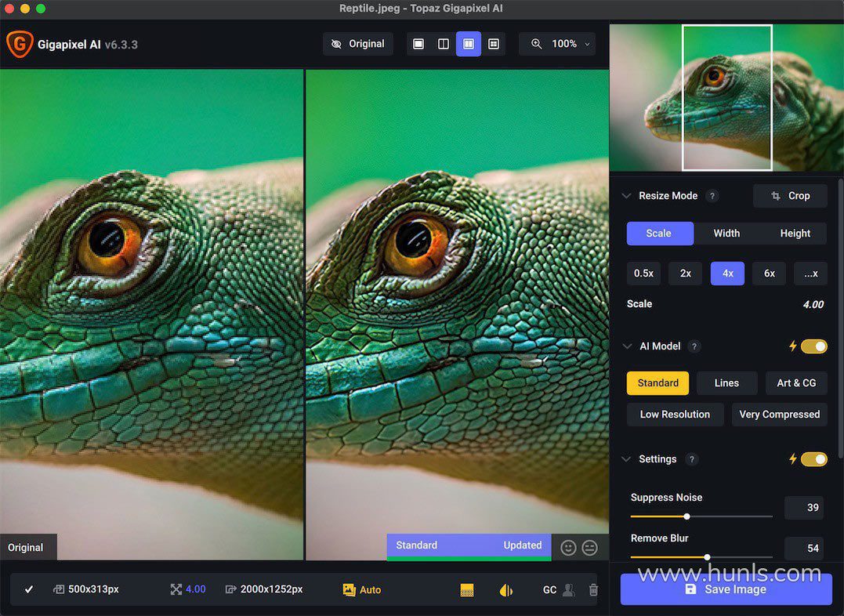Click the yellow suppress noise icon
Image resolution: width=844 pixels, height=616 pixels.
[467, 590]
